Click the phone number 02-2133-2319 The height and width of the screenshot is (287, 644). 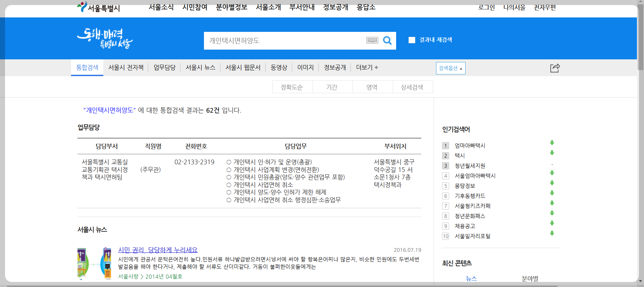(x=194, y=162)
